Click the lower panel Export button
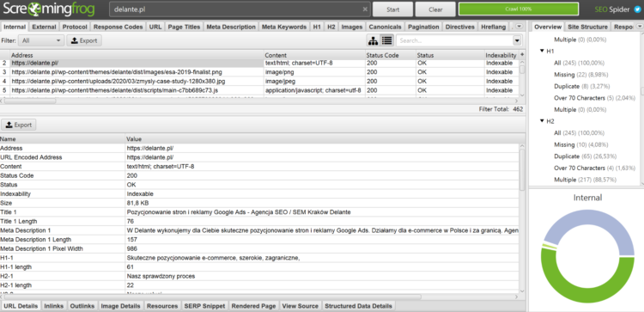This screenshot has width=644, height=312. (x=19, y=125)
